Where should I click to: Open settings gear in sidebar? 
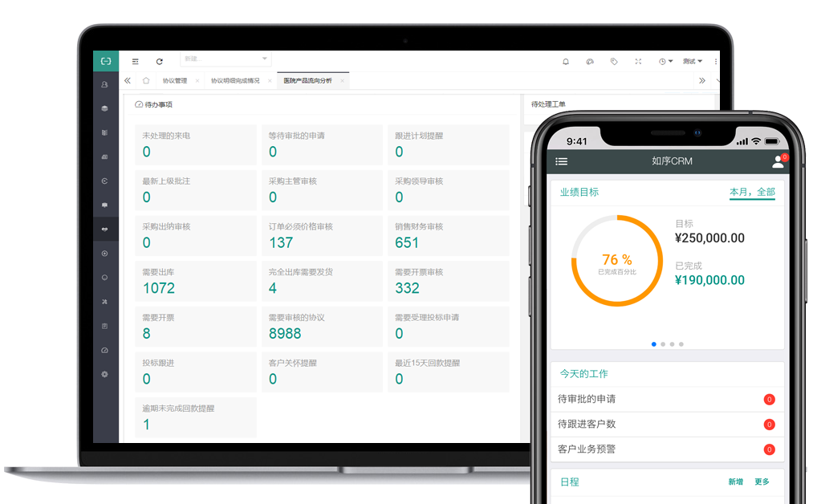tap(104, 374)
